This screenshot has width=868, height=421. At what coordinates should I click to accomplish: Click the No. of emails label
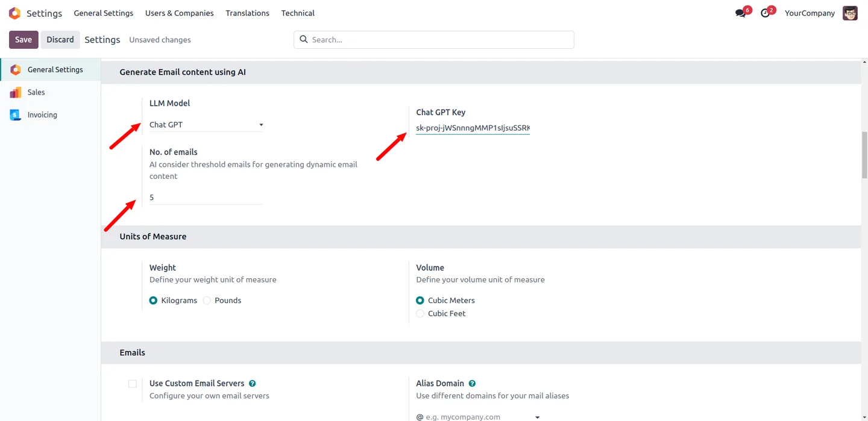(174, 152)
